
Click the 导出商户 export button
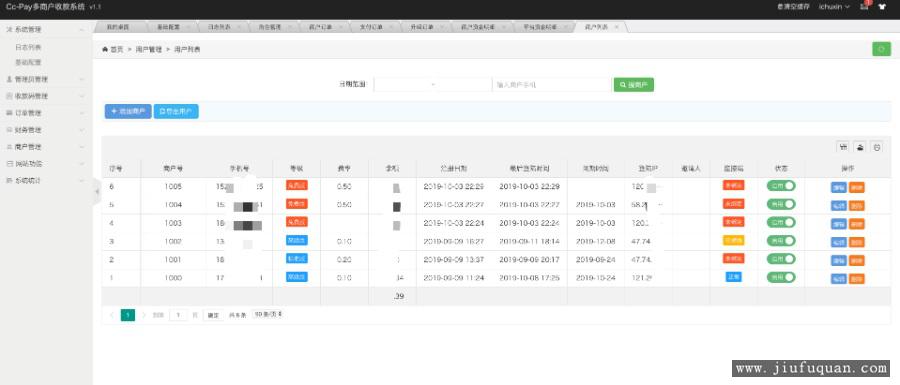pos(176,111)
